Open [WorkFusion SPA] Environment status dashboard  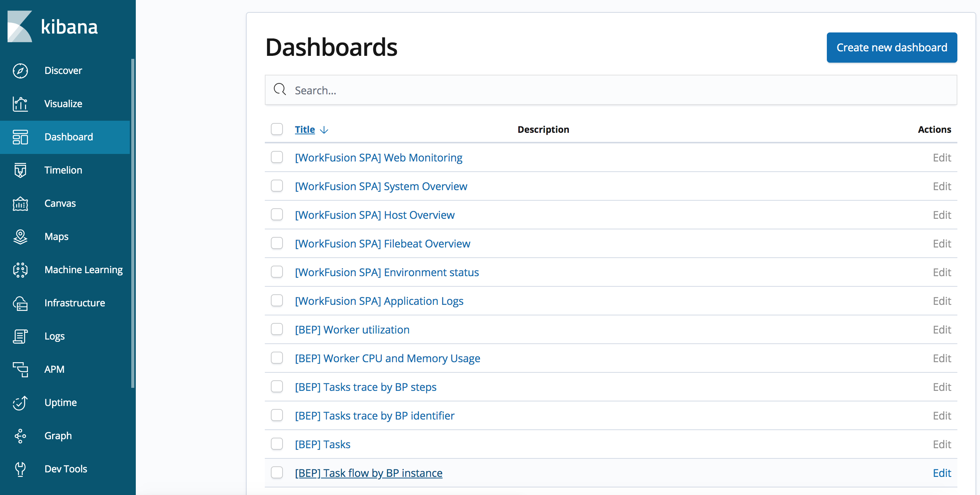387,272
